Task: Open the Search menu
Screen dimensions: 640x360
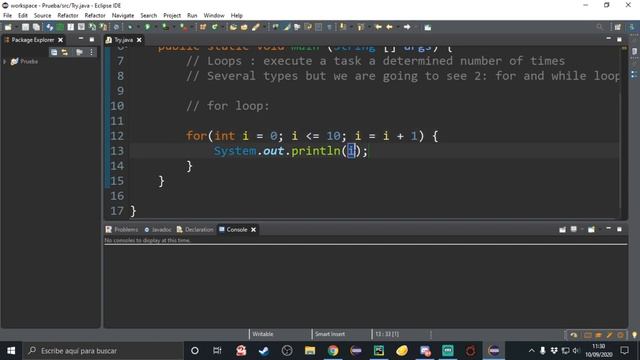Action: point(149,16)
